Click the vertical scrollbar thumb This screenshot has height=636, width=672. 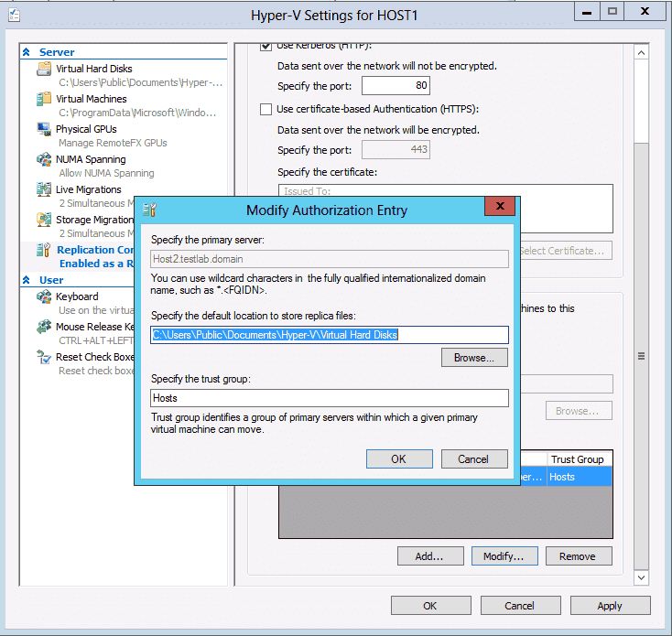tap(641, 356)
